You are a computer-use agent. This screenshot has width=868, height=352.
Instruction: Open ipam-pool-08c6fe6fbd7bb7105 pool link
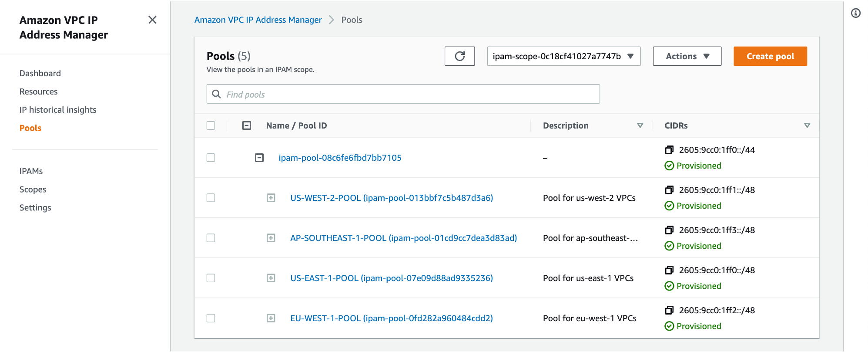(340, 158)
